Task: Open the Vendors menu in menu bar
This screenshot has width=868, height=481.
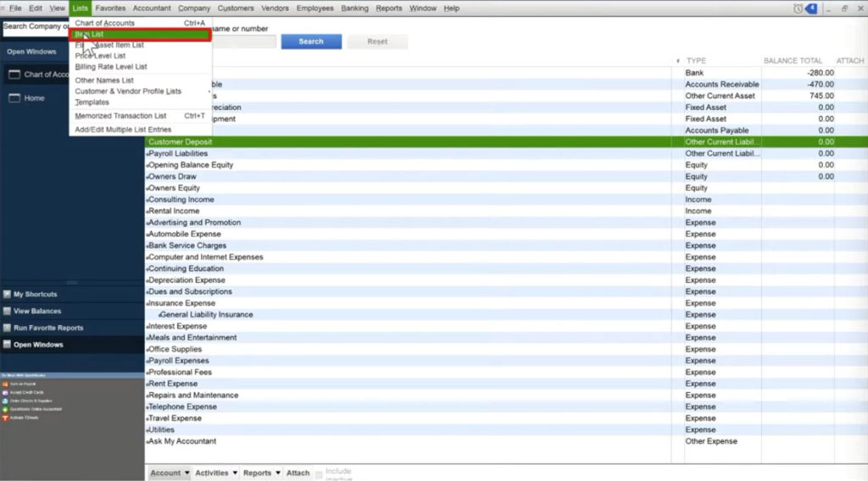Action: 275,8
